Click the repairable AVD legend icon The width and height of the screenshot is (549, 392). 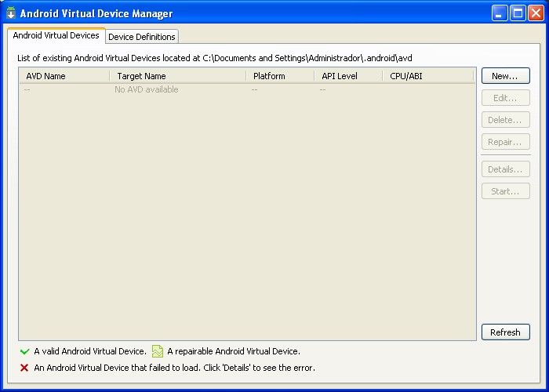click(158, 351)
